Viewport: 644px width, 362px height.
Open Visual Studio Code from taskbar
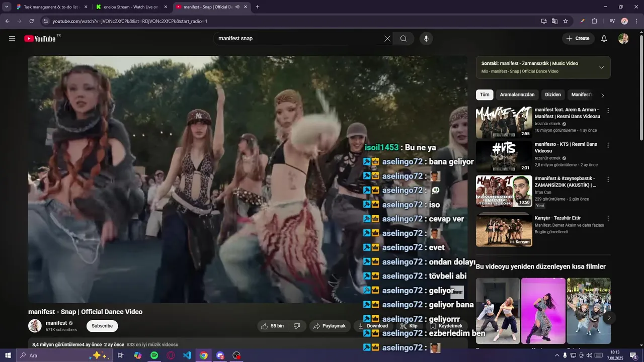(187, 355)
